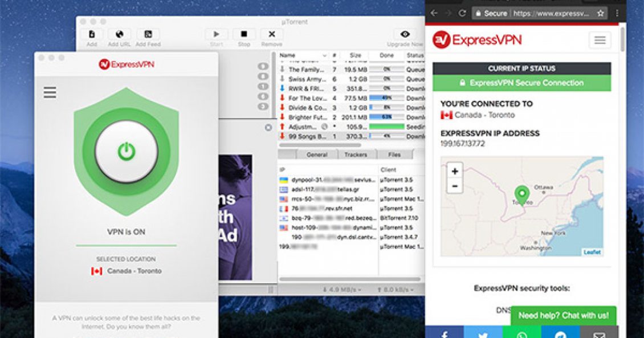Select the 'adsl-117...tellas.gr' peer row
Image resolution: width=644 pixels, height=338 pixels.
(x=352, y=189)
